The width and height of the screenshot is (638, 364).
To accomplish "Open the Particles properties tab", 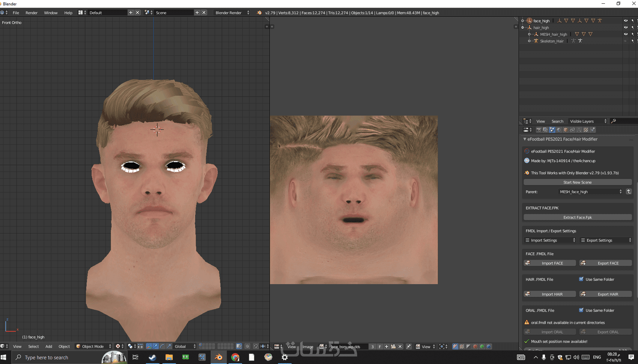I will 593,130.
